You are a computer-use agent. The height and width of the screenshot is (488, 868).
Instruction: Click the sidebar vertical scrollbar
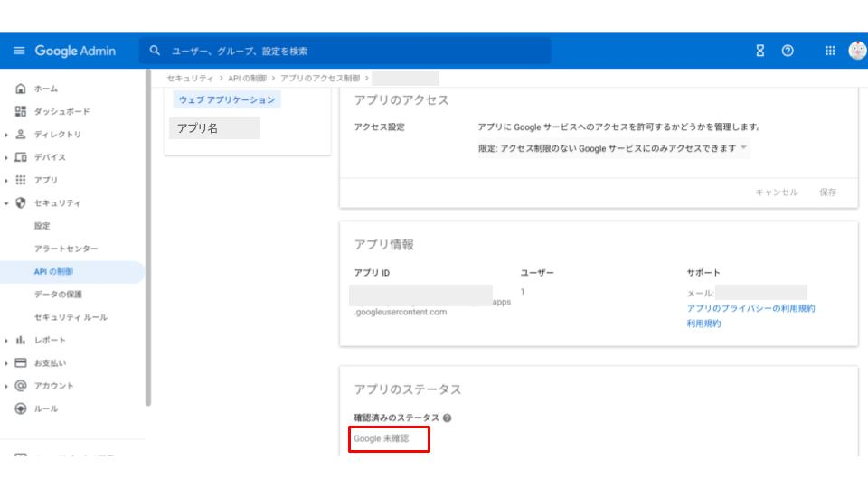(147, 238)
